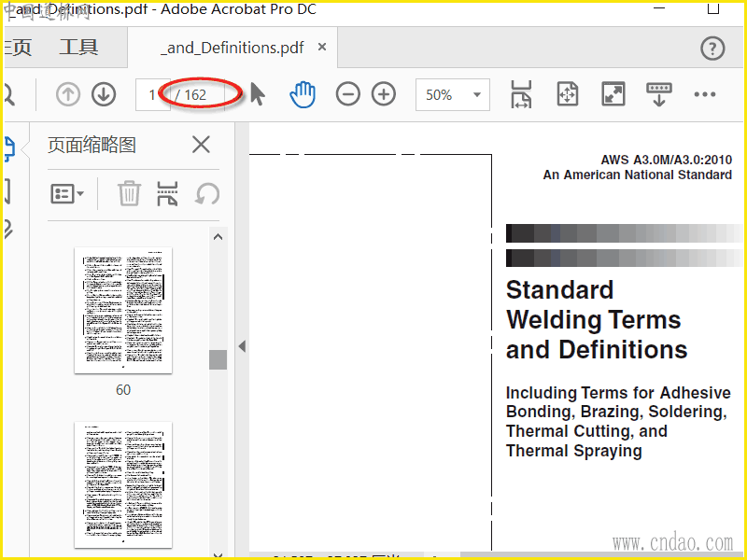Rotate page using the rotate icon

pyautogui.click(x=206, y=194)
